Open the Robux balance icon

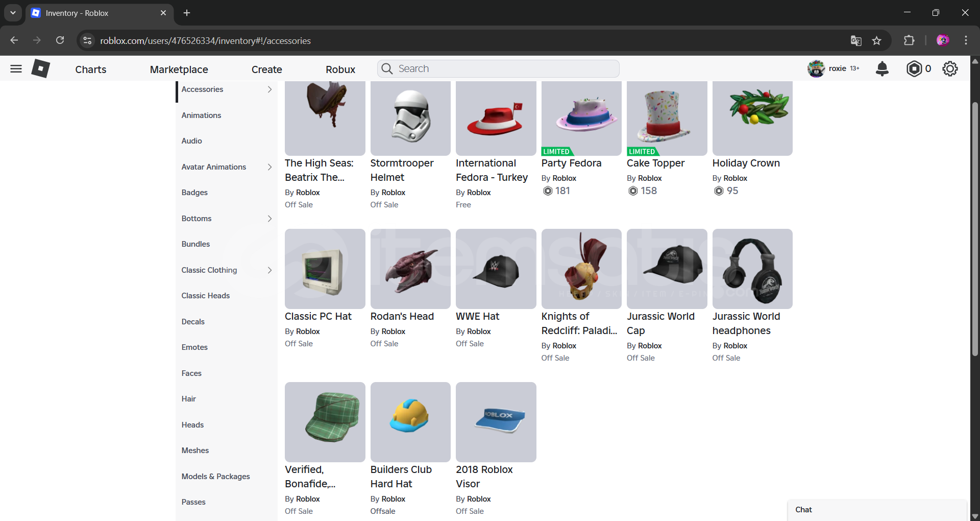[914, 68]
